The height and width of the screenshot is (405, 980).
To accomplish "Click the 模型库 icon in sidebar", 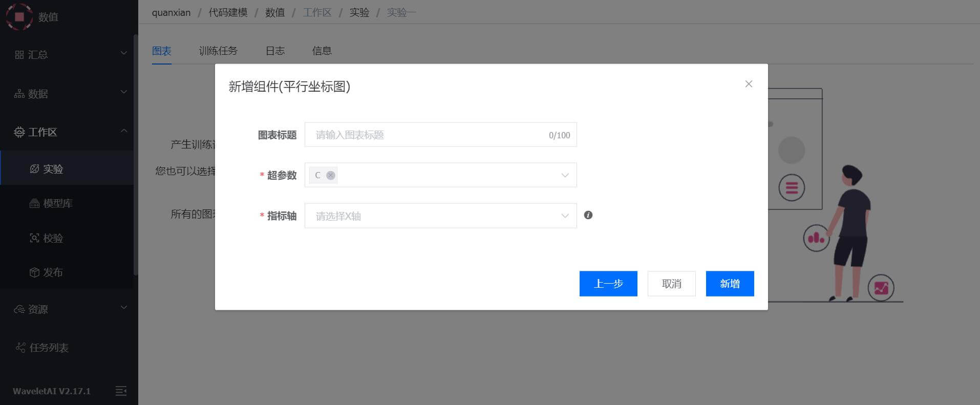I will 34,203.
